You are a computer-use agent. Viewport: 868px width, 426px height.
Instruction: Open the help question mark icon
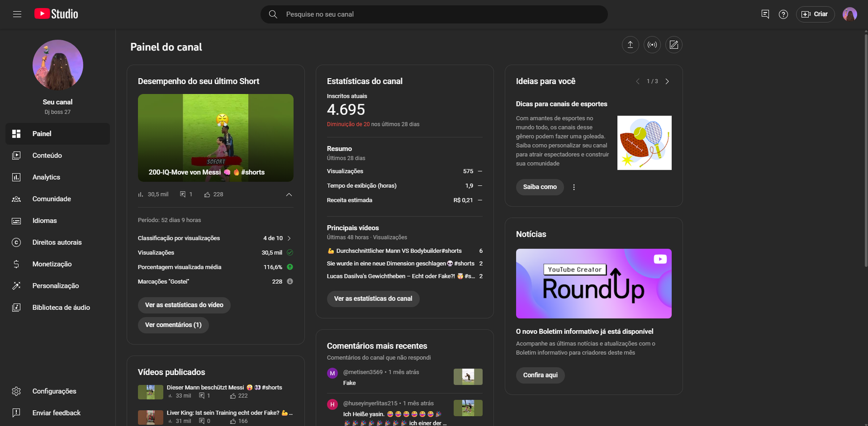click(783, 14)
